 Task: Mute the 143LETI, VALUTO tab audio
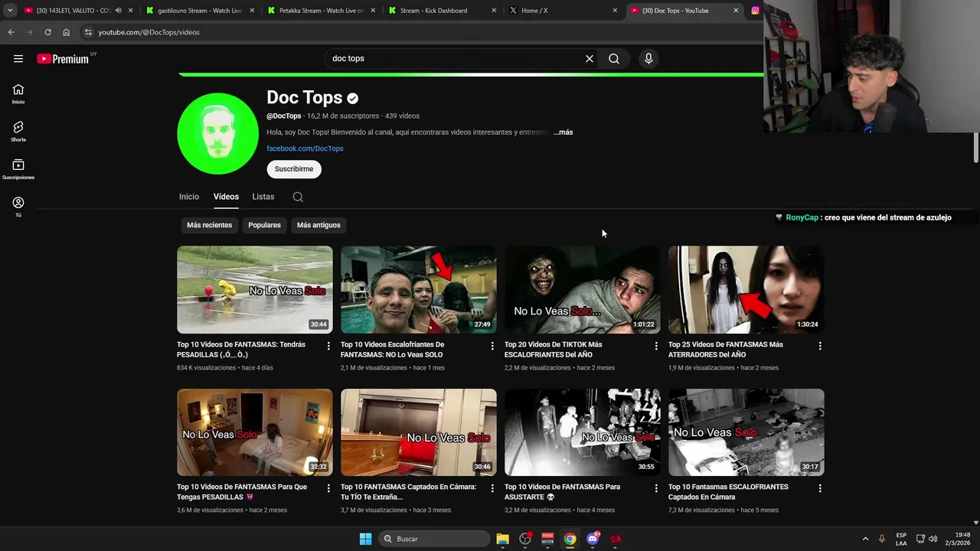pyautogui.click(x=118, y=11)
